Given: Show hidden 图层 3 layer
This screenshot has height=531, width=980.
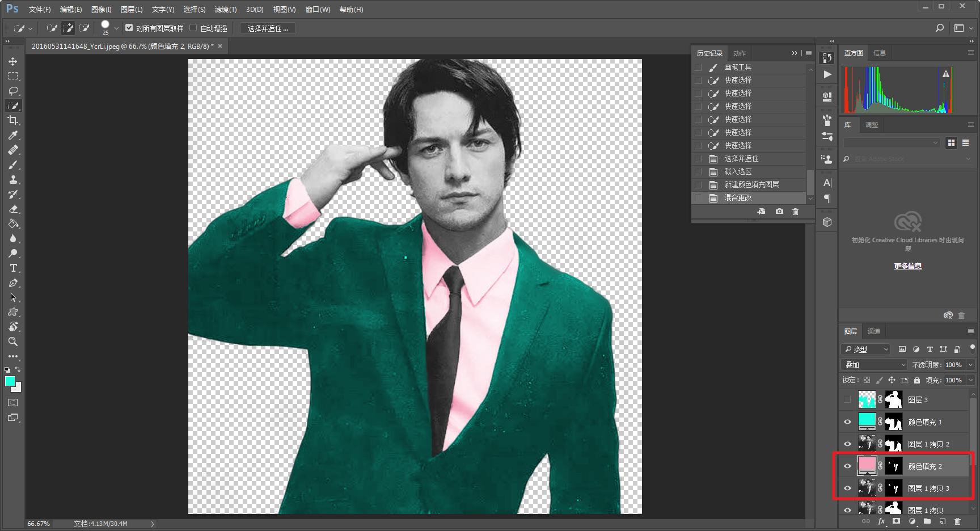Looking at the screenshot, I should (847, 400).
